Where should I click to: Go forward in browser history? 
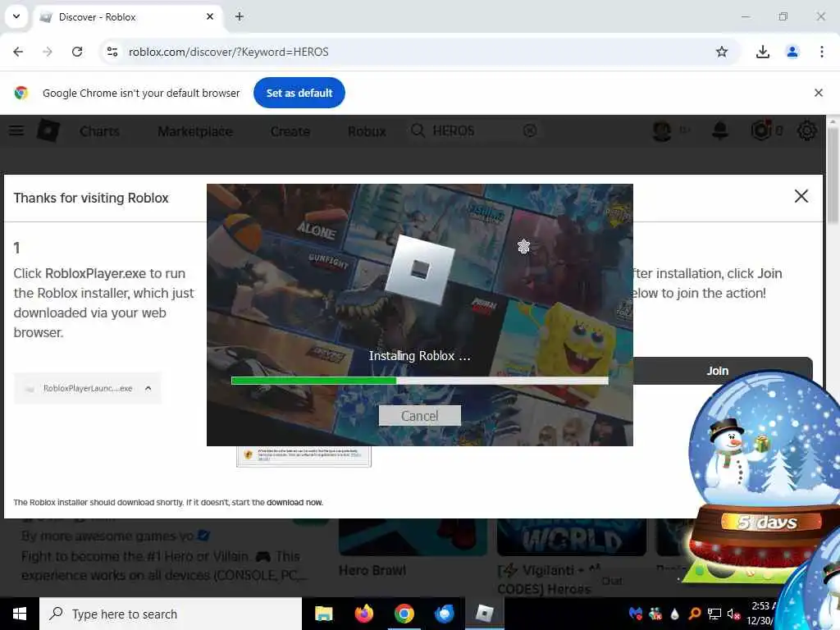(48, 52)
